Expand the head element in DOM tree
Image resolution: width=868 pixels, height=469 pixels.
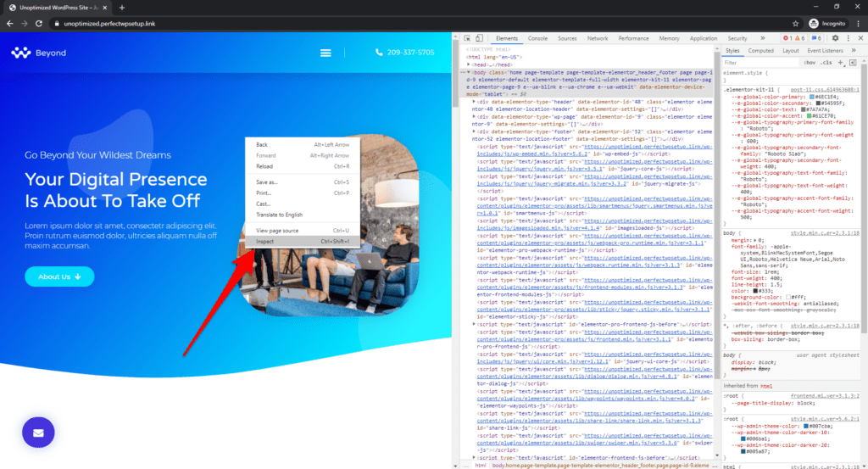[x=468, y=64]
